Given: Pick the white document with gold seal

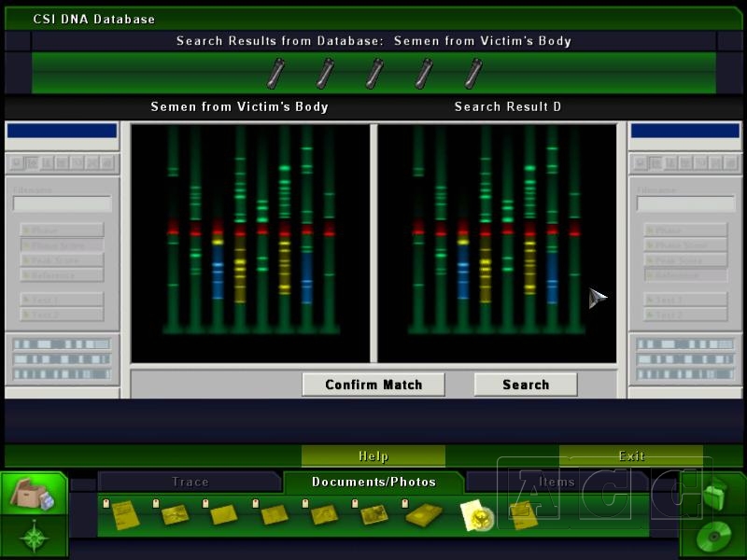Looking at the screenshot, I should coord(477,516).
